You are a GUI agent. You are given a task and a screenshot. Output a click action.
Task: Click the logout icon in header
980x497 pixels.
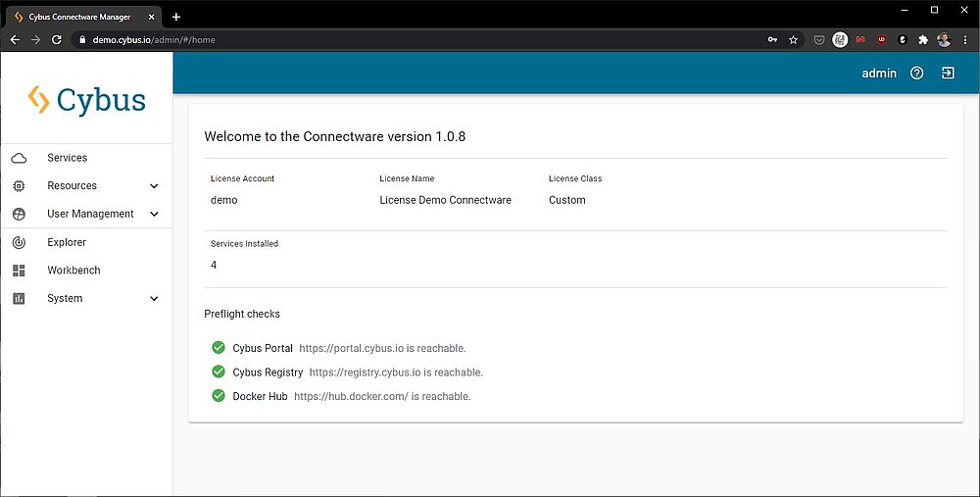(948, 74)
